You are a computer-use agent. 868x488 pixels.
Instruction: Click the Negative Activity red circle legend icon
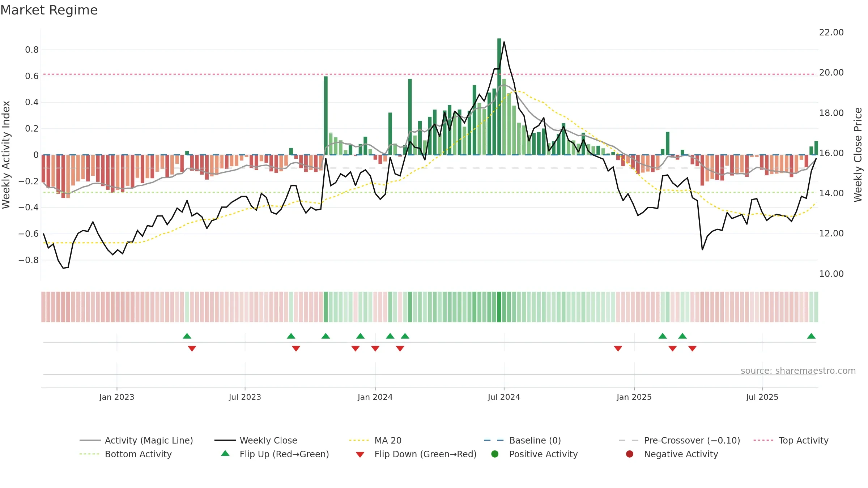click(630, 454)
